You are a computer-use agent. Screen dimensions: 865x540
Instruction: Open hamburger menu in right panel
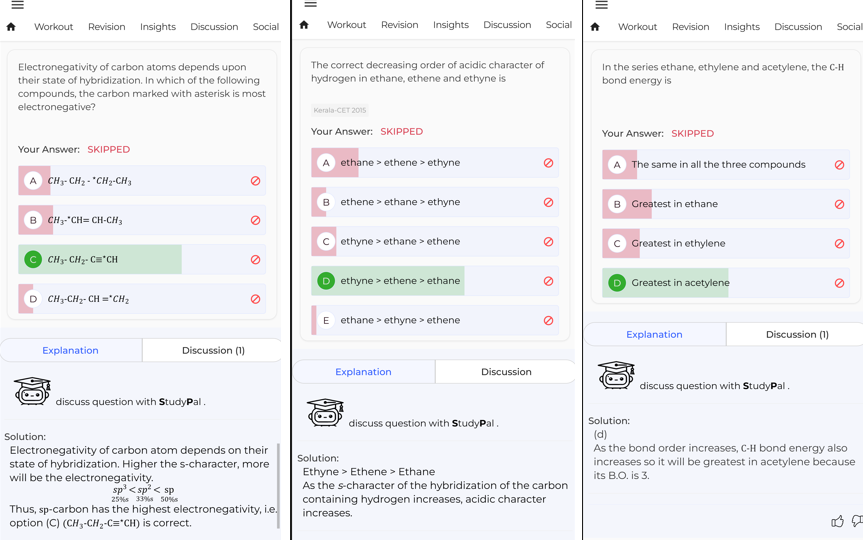601,5
